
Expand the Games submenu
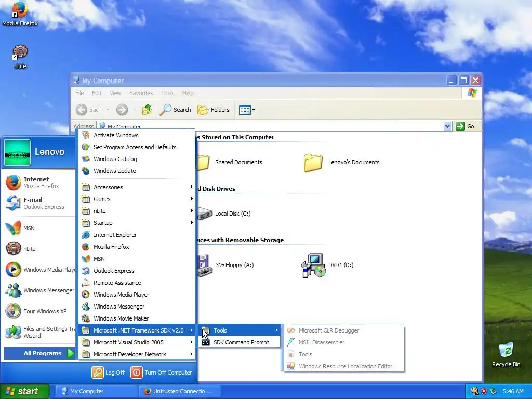tap(137, 199)
